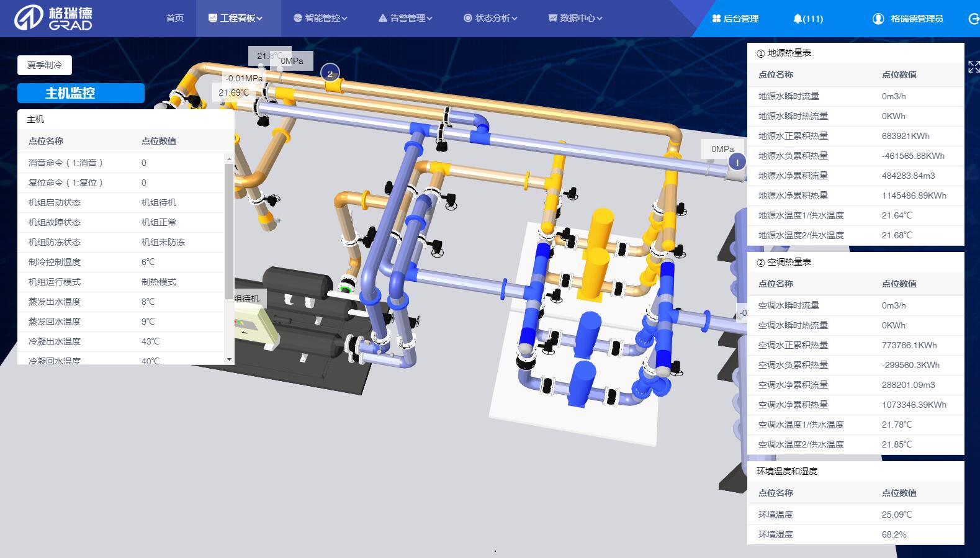
Task: Click the logout icon in header
Action: pyautogui.click(x=973, y=19)
